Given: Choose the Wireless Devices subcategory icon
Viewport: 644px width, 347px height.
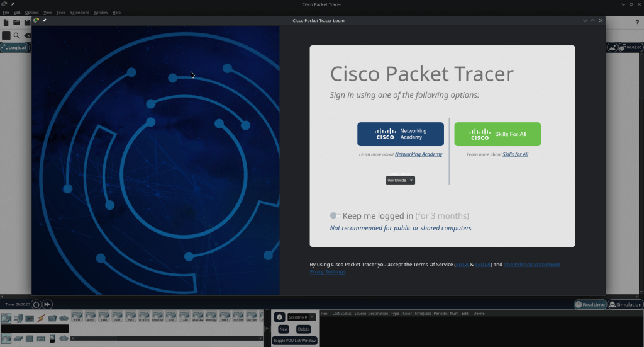Looking at the screenshot, I should click(x=41, y=338).
